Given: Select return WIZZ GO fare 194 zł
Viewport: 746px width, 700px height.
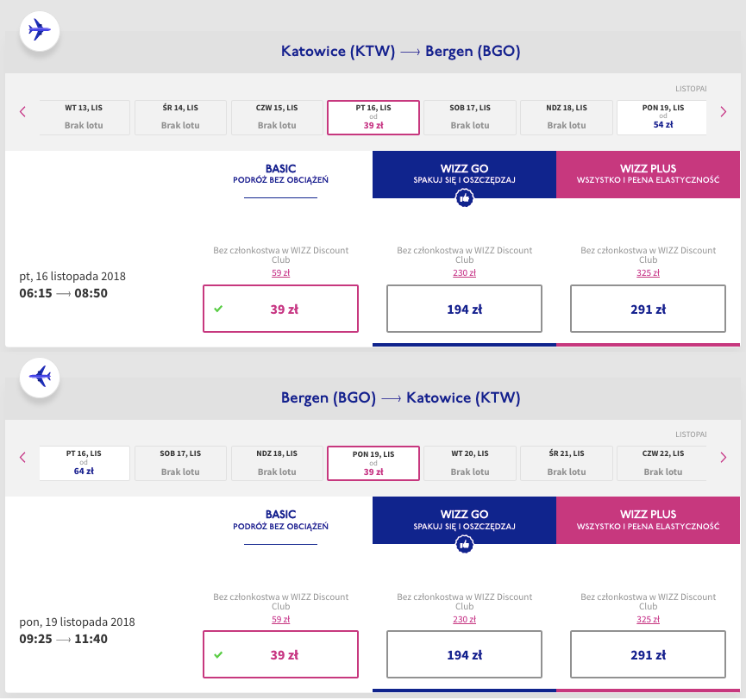Looking at the screenshot, I should [x=464, y=655].
